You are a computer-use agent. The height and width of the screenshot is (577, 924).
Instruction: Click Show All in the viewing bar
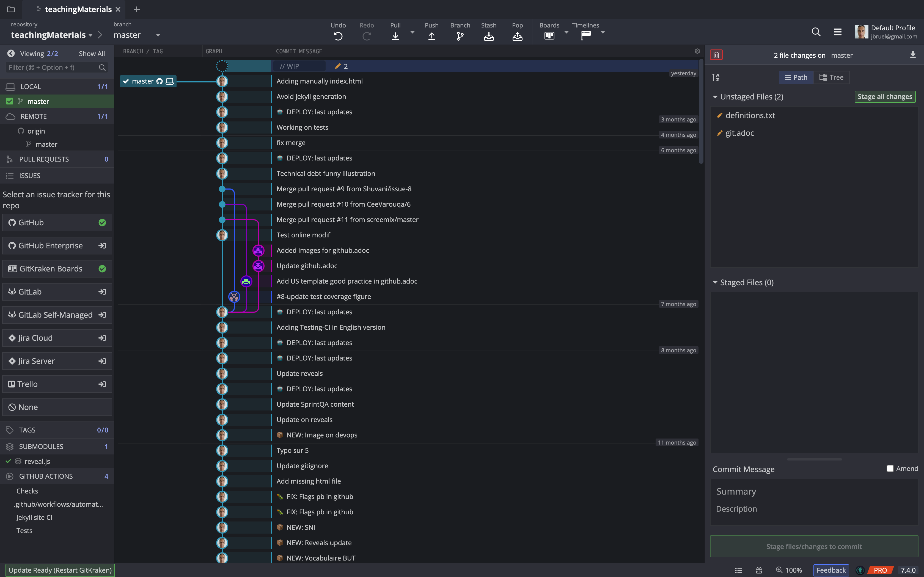point(91,53)
